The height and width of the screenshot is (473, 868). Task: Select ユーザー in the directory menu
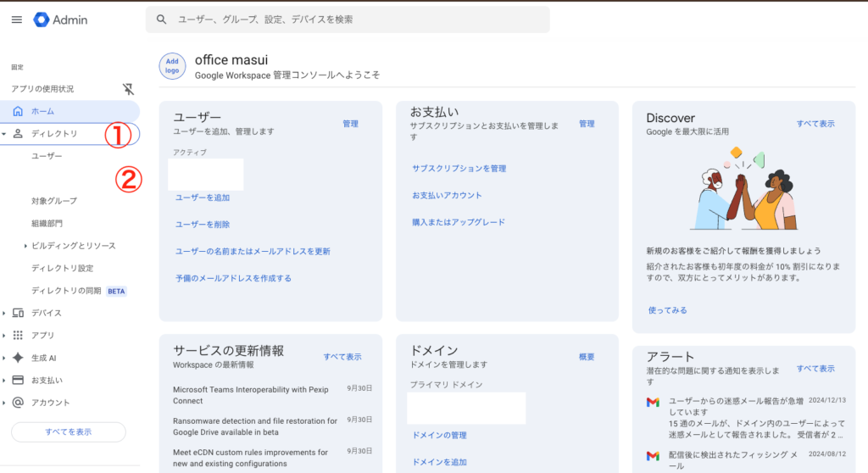tap(47, 157)
